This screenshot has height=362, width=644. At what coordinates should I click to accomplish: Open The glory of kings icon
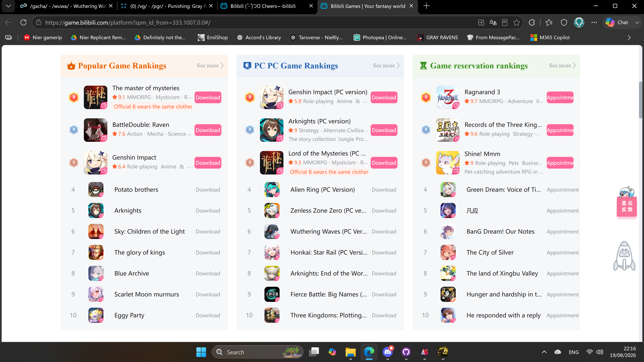pyautogui.click(x=96, y=253)
